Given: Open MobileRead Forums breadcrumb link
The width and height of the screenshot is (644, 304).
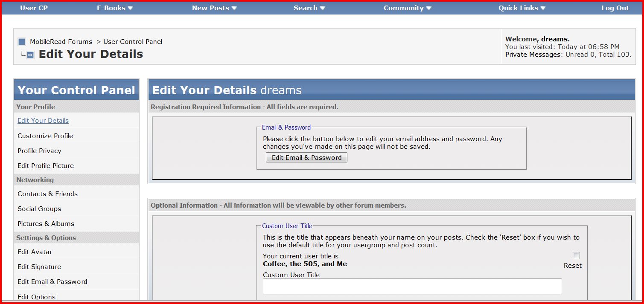Looking at the screenshot, I should [x=61, y=42].
